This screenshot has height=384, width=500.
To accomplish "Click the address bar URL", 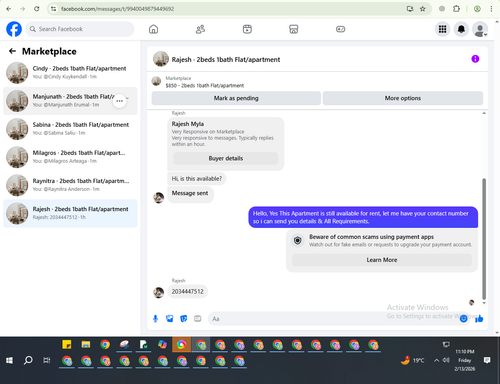I will pos(117,9).
